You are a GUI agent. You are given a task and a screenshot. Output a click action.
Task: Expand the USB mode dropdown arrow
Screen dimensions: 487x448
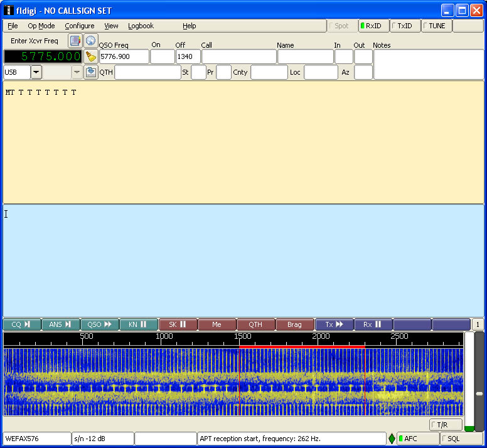point(36,72)
